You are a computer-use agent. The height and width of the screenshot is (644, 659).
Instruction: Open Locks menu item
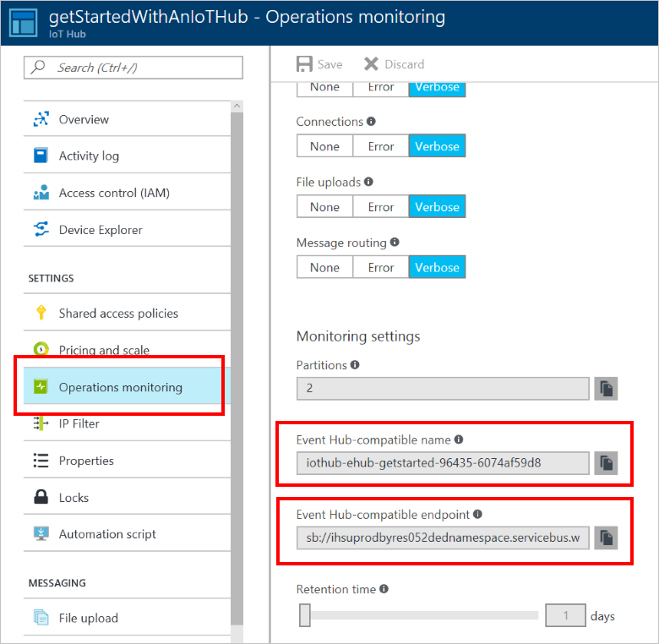127,497
